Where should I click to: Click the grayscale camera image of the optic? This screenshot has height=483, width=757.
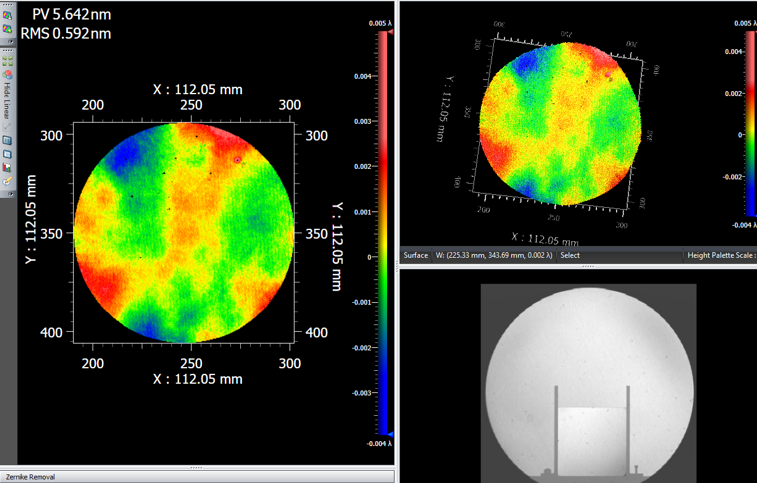[587, 380]
